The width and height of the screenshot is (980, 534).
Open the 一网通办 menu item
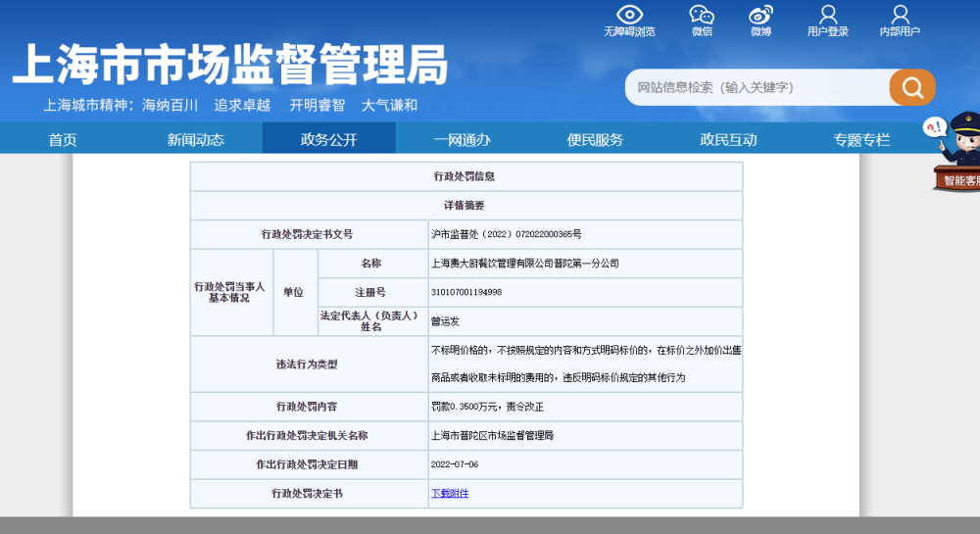point(463,139)
